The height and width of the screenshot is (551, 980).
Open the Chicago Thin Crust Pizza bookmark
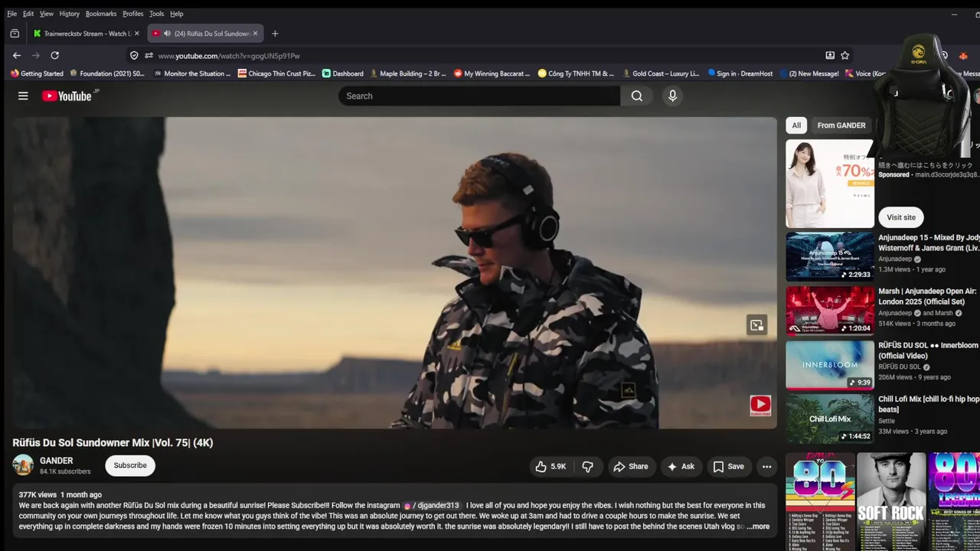[x=276, y=73]
